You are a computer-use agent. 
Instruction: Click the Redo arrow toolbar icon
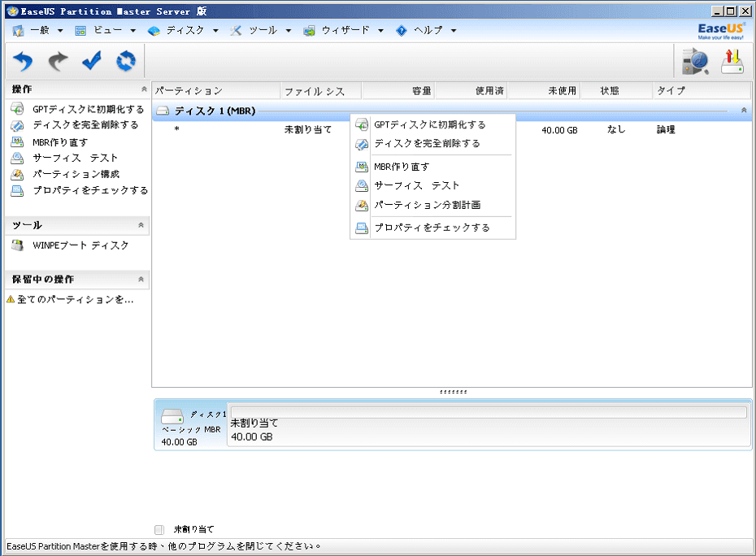[59, 61]
